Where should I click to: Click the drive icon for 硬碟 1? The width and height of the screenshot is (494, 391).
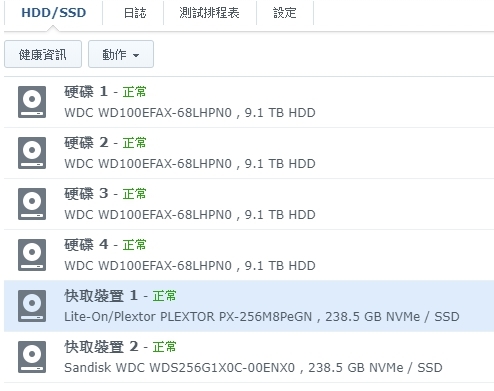[32, 102]
